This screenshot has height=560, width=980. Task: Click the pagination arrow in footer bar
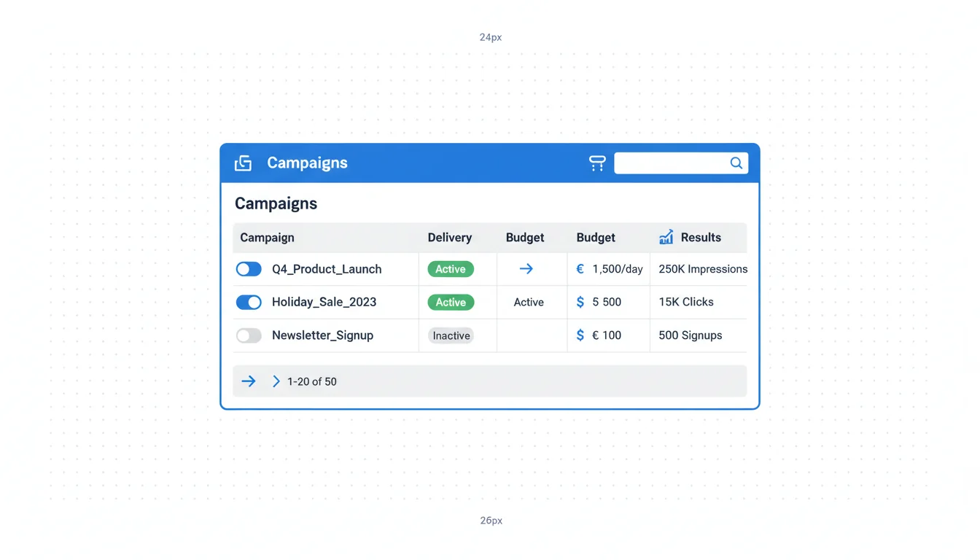[x=249, y=381]
